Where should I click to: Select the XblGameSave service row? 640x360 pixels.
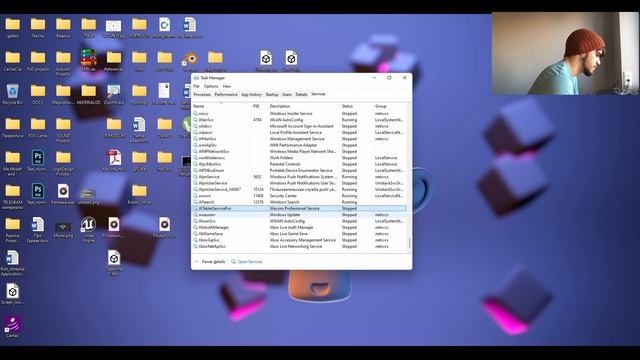300,234
